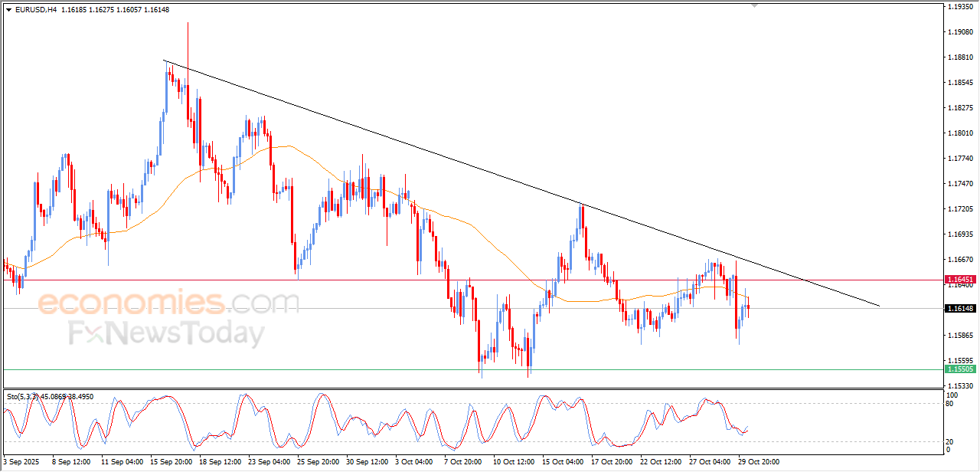
Task: Click the 15 Sep 20:00 time label
Action: click(170, 462)
